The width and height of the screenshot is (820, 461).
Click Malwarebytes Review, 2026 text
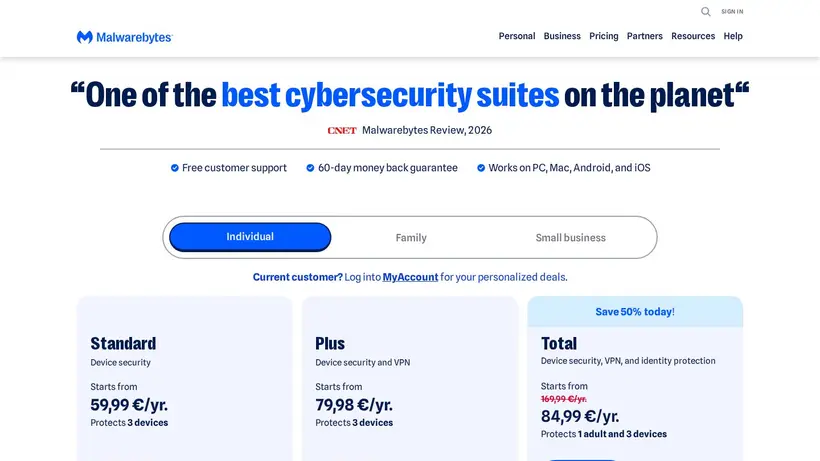pos(427,130)
